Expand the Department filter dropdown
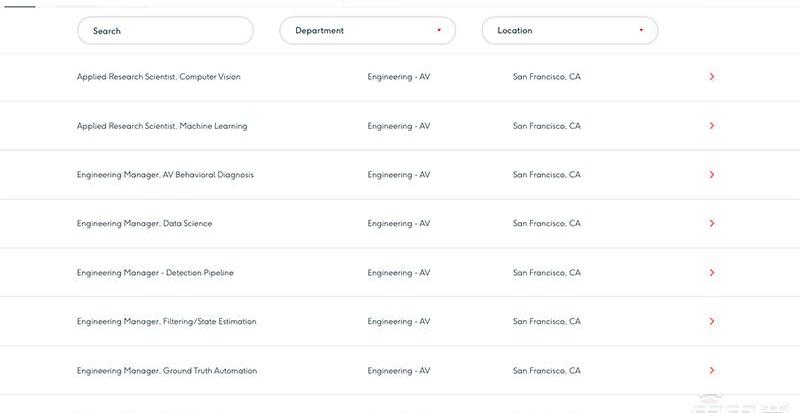The image size is (800, 413). pos(367,31)
